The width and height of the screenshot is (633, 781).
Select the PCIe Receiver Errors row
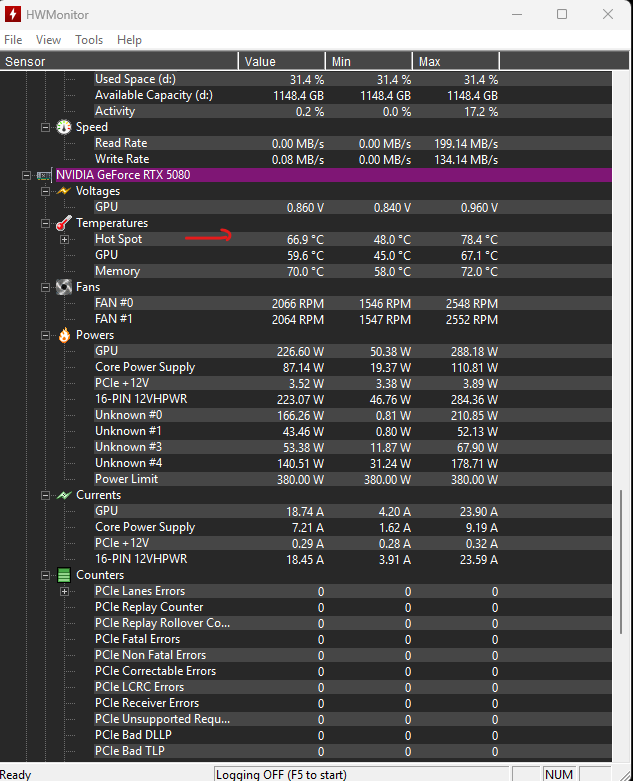coord(353,703)
